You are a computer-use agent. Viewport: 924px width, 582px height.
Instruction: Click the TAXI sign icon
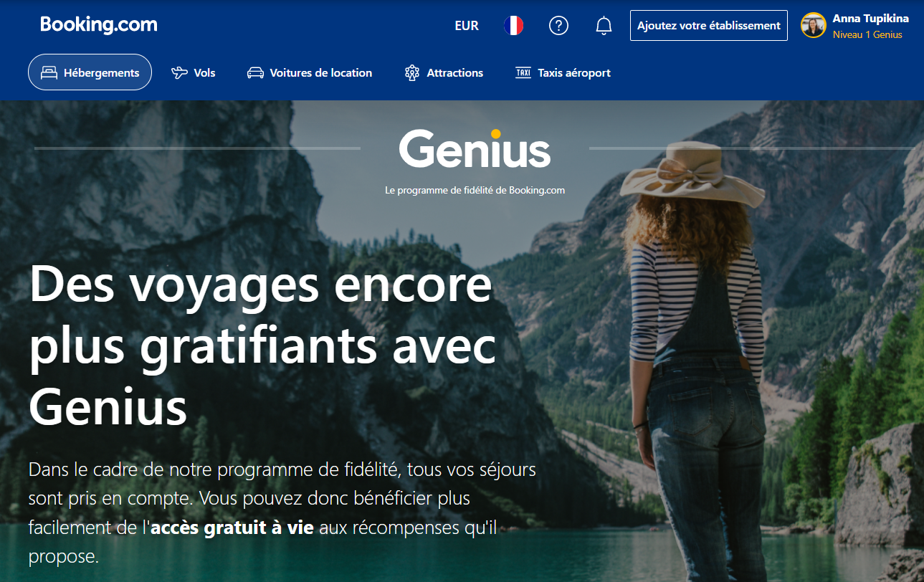(x=523, y=72)
